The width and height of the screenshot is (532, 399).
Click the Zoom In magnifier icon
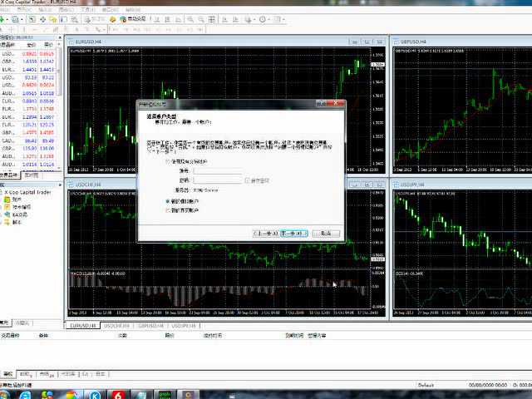pyautogui.click(x=190, y=20)
